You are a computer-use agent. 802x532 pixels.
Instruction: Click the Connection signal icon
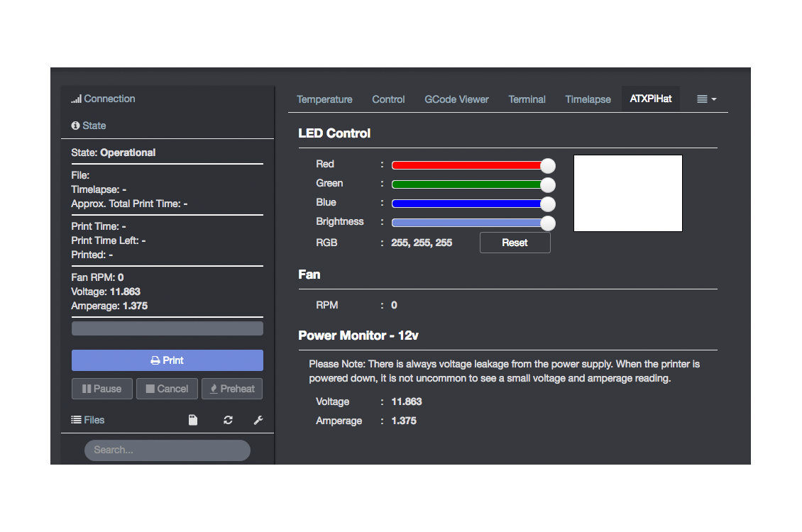point(76,99)
